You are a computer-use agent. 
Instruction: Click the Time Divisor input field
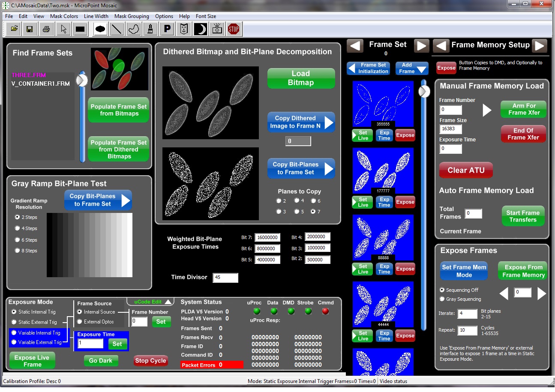pyautogui.click(x=225, y=278)
